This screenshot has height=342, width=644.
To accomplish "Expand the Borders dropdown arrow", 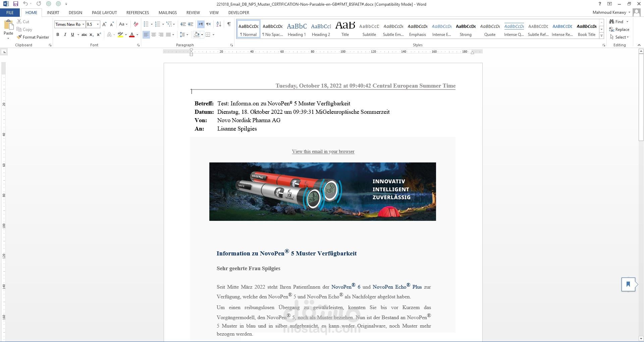I will click(213, 35).
